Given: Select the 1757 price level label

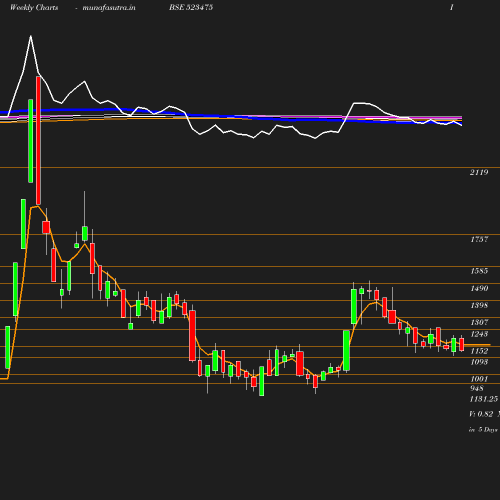Looking at the screenshot, I should [x=479, y=239].
